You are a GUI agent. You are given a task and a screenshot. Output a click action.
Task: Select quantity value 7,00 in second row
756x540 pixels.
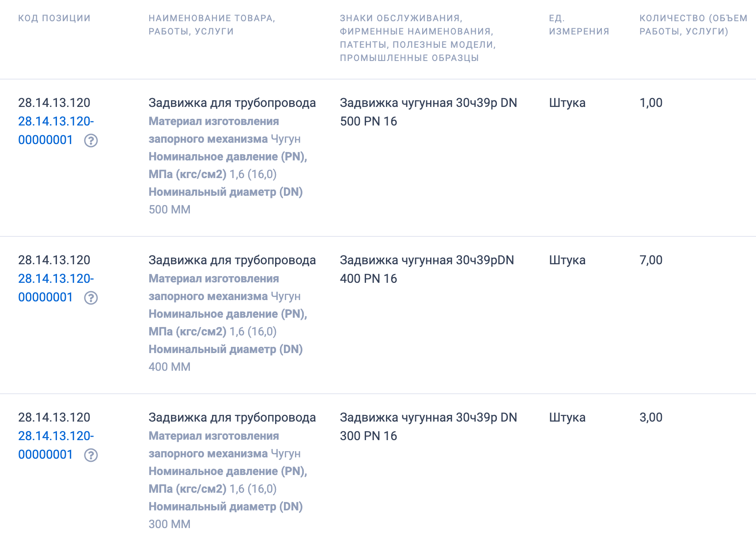coord(651,260)
